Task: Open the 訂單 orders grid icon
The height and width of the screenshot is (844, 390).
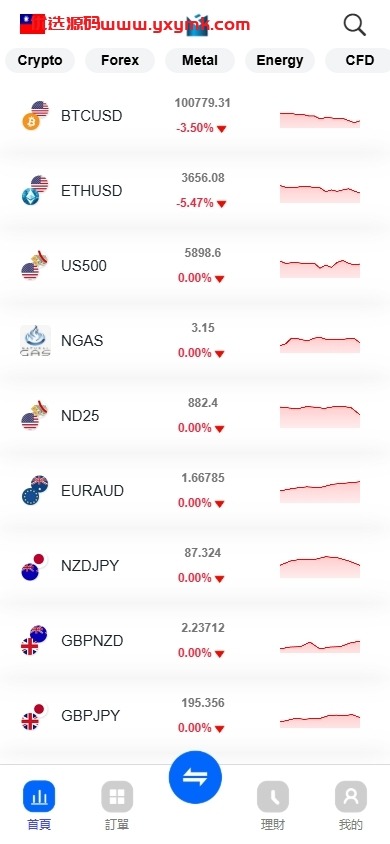Action: [117, 797]
